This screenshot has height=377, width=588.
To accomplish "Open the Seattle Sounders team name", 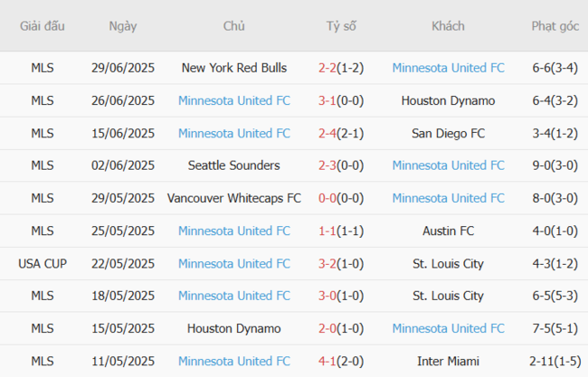I will click(234, 165).
